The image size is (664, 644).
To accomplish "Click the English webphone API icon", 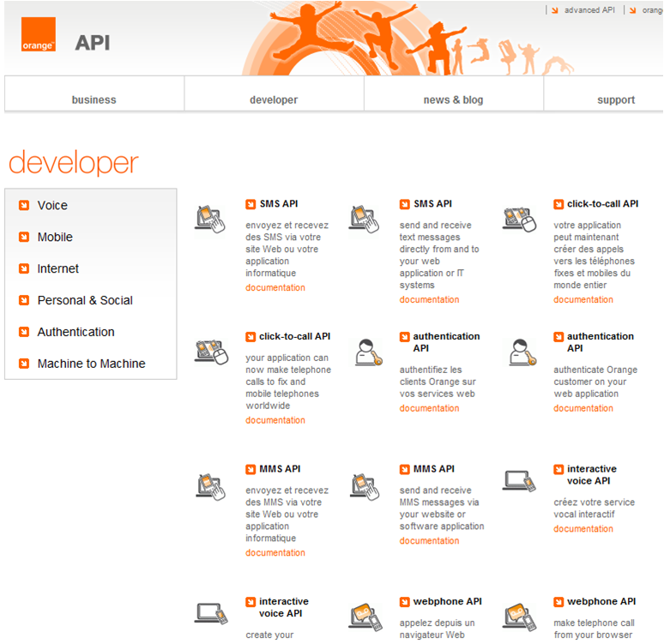I will 520,617.
